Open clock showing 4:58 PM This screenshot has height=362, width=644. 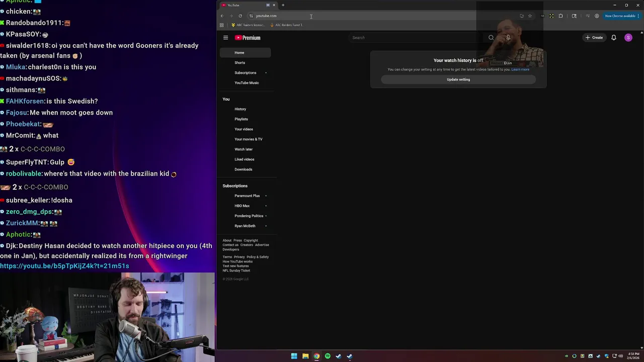633,356
